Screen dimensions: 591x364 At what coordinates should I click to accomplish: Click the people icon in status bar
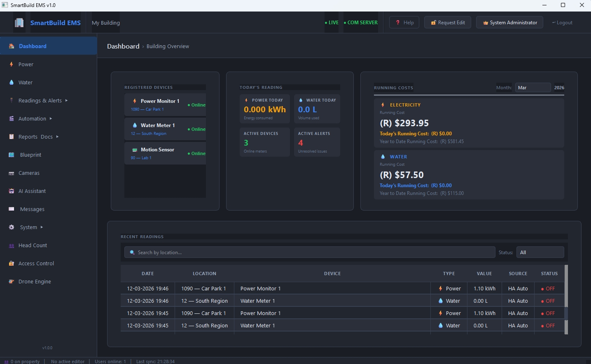tap(6, 362)
